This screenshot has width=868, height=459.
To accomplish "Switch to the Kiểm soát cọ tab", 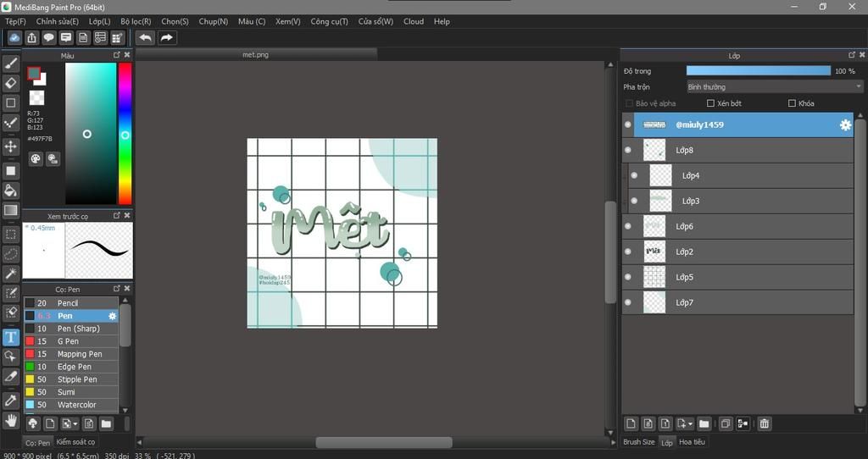I will [x=75, y=442].
